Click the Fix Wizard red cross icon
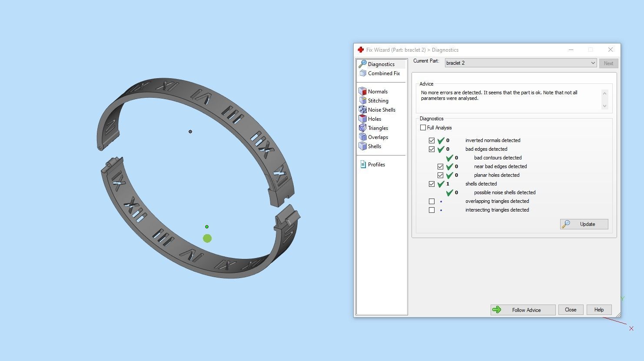Screen dimensions: 644x361 click(361, 50)
